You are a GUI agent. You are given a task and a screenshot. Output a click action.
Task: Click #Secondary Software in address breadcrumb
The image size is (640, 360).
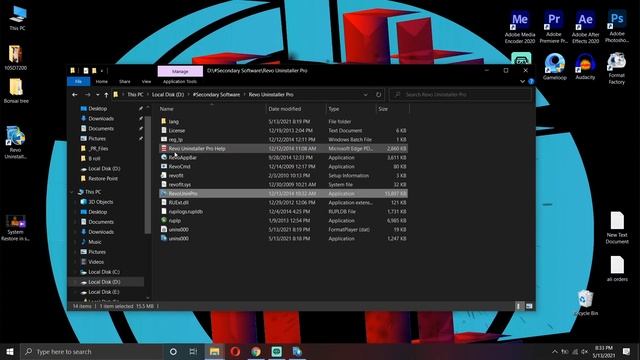point(216,95)
